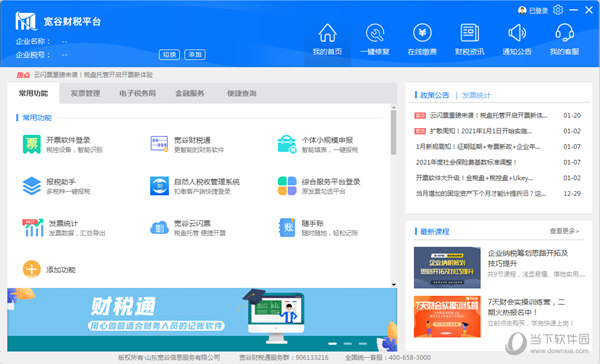Image resolution: width=600 pixels, height=364 pixels.
Task: Click the orange 添加功能 plus icon
Action: pyautogui.click(x=32, y=269)
